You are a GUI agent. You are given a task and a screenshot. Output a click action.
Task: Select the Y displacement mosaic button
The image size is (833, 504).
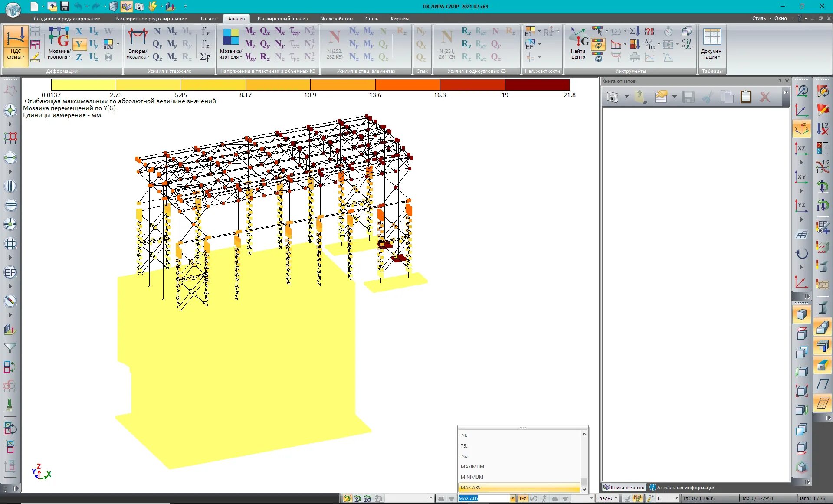[x=79, y=44]
